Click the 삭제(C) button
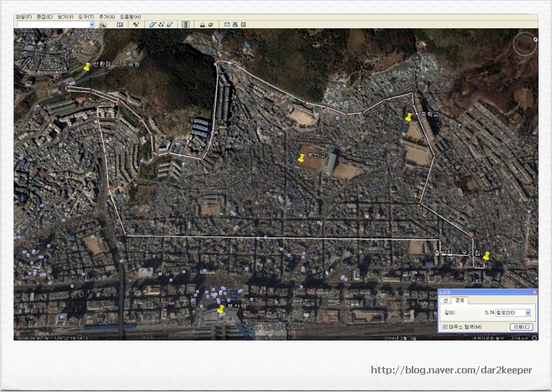552x392 pixels. pos(521,326)
